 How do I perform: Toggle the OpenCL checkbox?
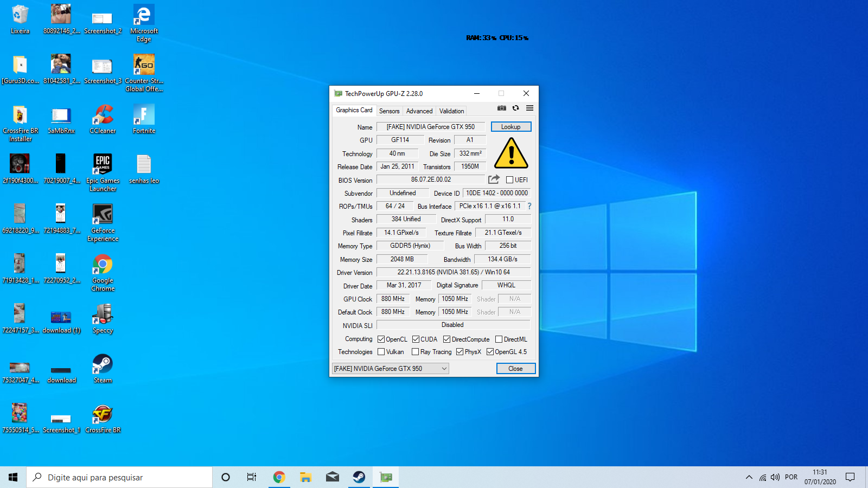[x=381, y=339]
